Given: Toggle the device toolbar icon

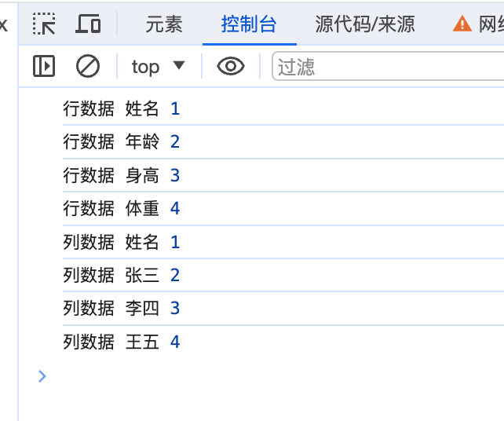Looking at the screenshot, I should coord(88,24).
